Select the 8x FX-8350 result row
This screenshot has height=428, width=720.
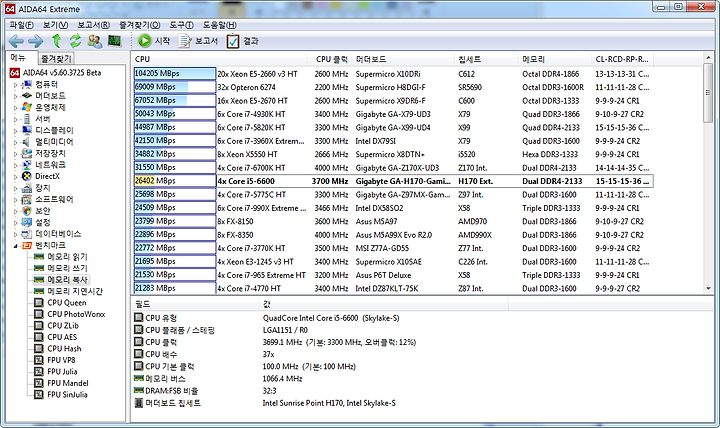(x=393, y=235)
